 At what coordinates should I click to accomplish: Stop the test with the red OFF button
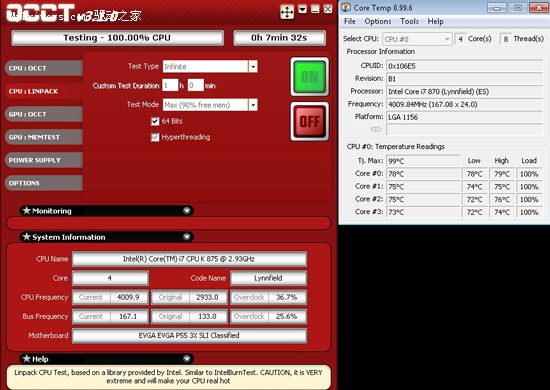tap(310, 121)
